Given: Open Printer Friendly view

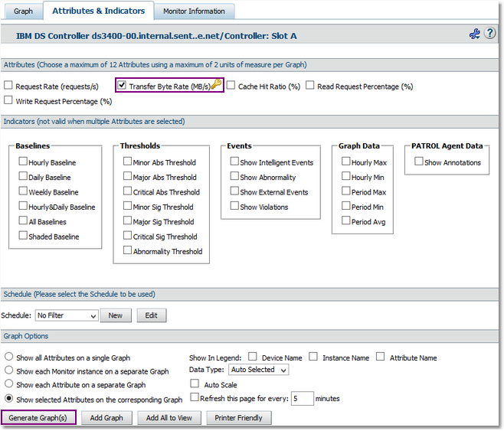Looking at the screenshot, I should (238, 418).
